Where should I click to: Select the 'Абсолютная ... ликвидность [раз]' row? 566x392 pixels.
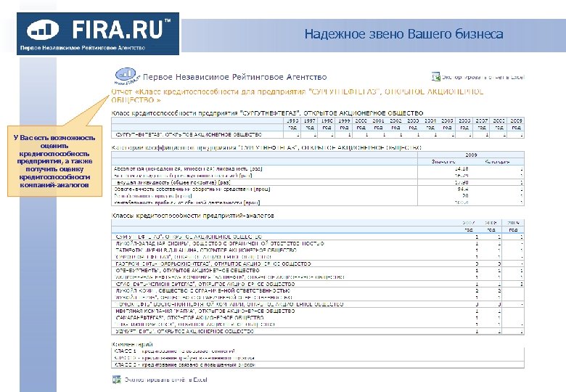[318, 168]
